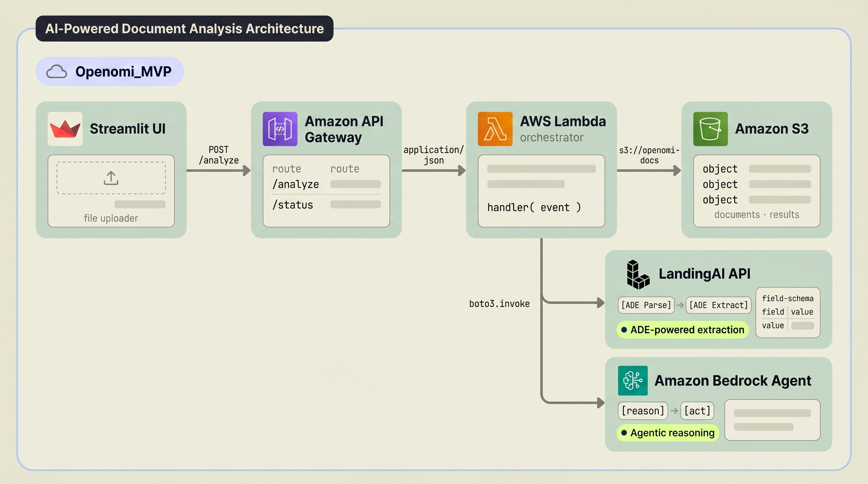The image size is (868, 484).
Task: Click the 'Amazon API Gateway' heading
Action: [x=344, y=129]
